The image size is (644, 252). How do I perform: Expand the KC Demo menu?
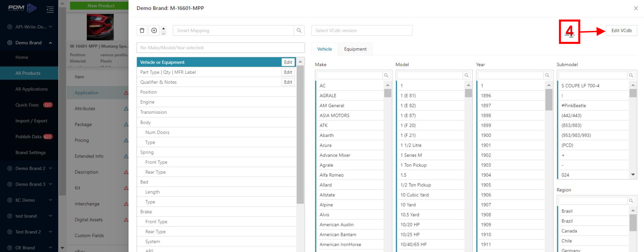[x=50, y=200]
